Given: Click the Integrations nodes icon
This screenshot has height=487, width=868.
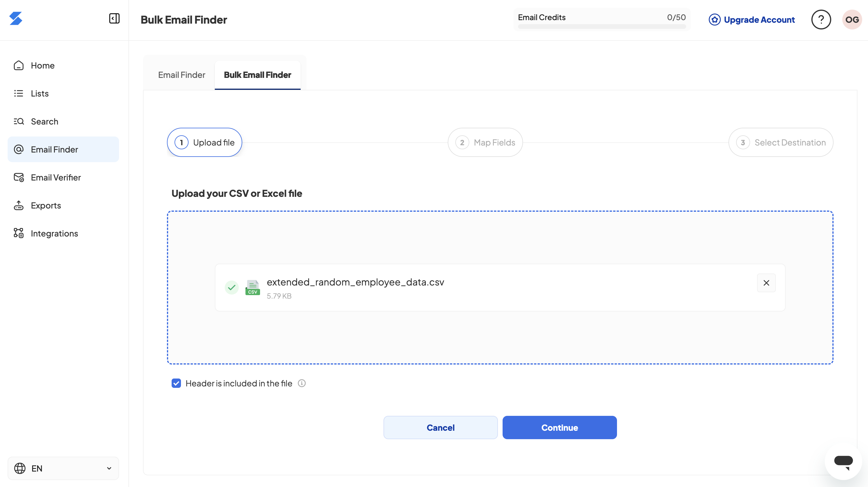Looking at the screenshot, I should [x=18, y=233].
